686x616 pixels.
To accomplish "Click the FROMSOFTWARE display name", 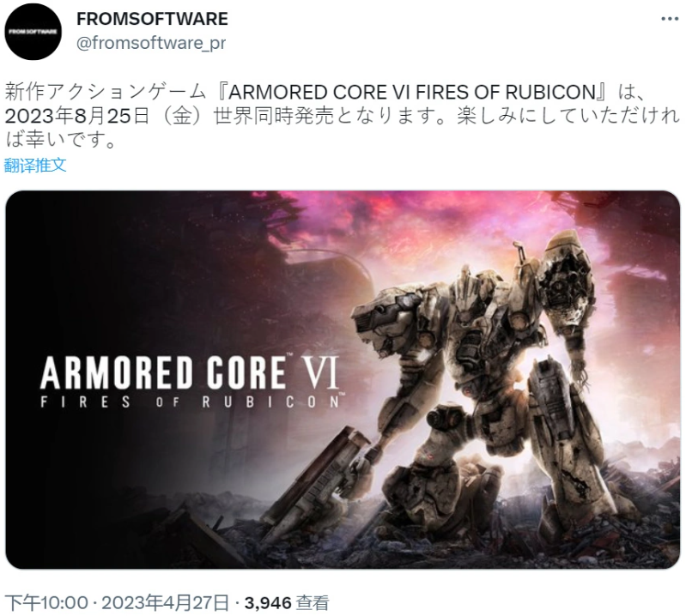I will coord(152,19).
